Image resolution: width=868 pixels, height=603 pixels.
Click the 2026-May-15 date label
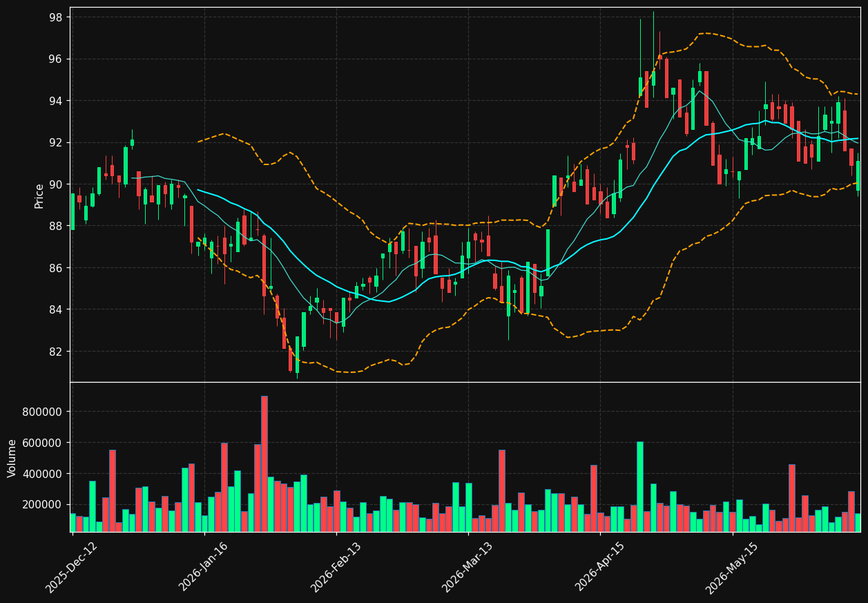tap(732, 568)
